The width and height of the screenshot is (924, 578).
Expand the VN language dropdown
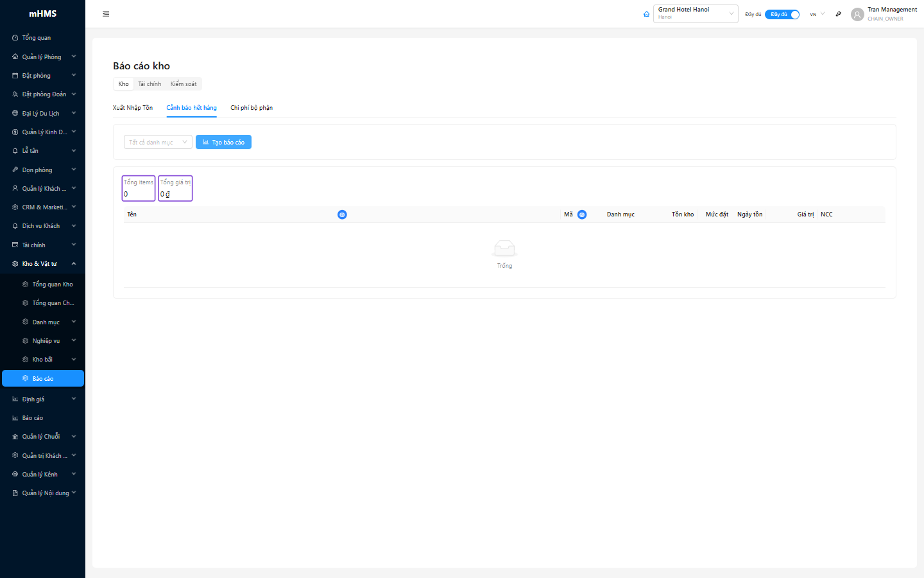tap(817, 14)
